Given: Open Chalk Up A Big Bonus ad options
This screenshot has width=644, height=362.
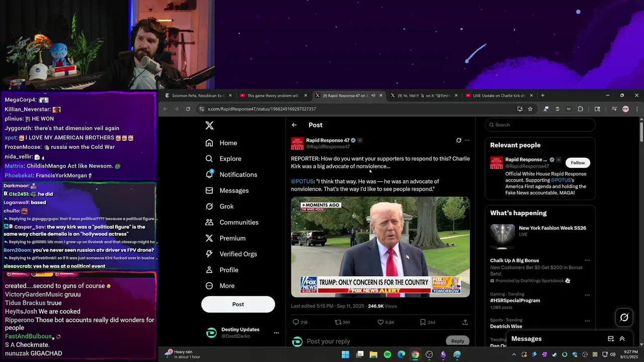Looking at the screenshot, I should (587, 261).
